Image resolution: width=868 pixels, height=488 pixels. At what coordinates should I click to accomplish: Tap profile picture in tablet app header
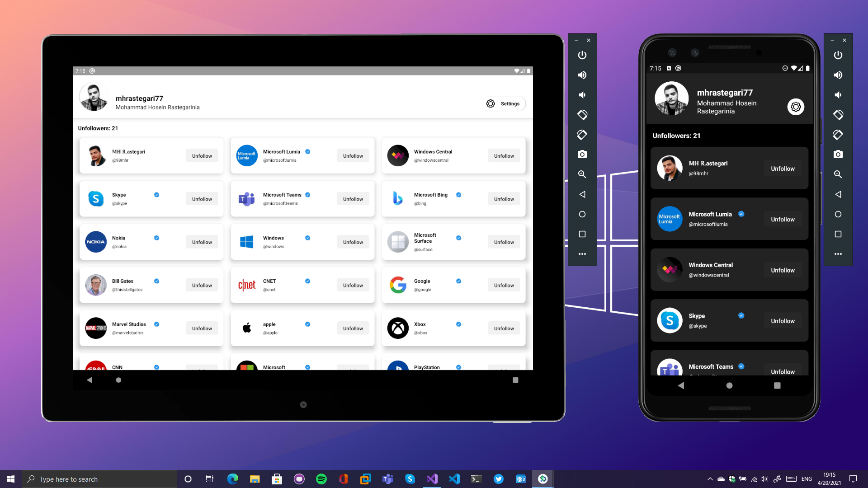pos(94,97)
